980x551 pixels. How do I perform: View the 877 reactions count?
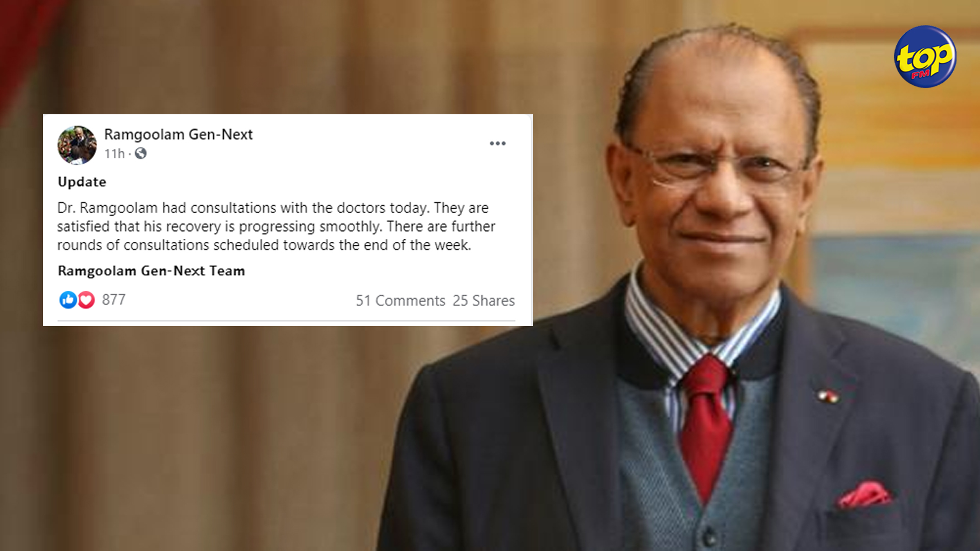click(114, 299)
